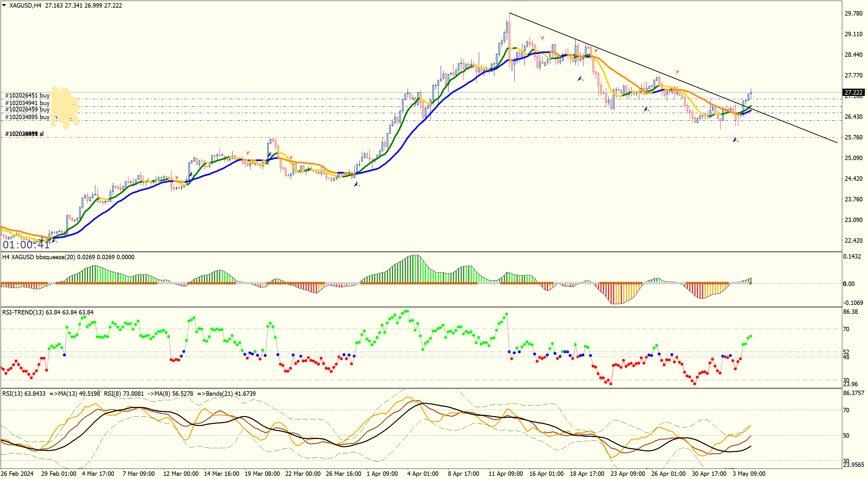The height and width of the screenshot is (479, 868).
Task: Click the blue up arrow below 26.430 low
Action: [736, 140]
